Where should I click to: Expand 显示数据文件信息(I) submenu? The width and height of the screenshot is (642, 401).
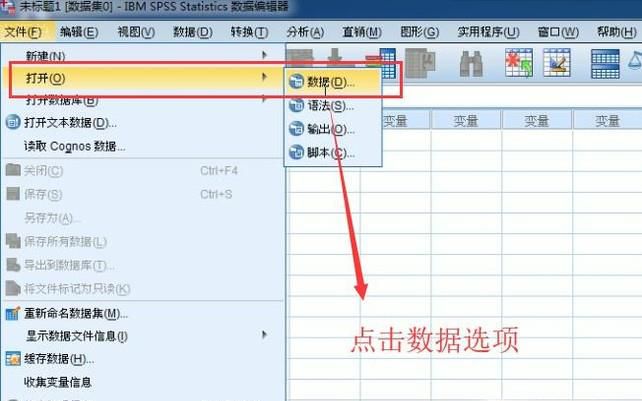click(143, 336)
